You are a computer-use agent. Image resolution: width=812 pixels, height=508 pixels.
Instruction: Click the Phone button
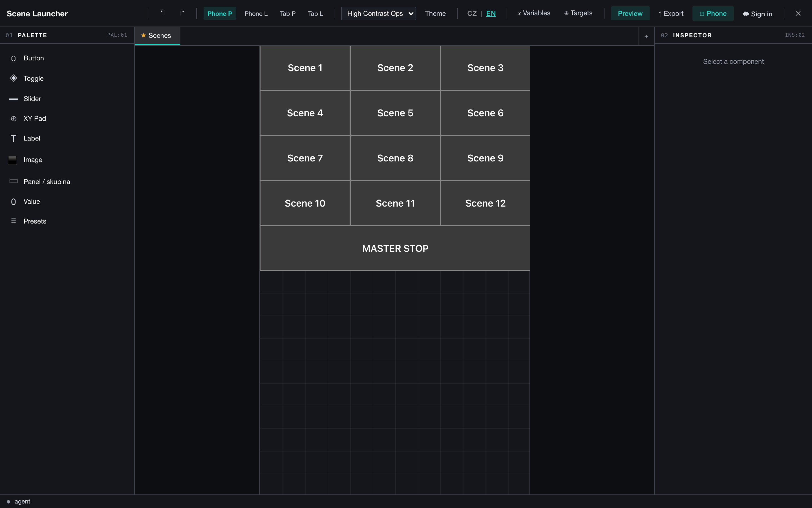[713, 14]
